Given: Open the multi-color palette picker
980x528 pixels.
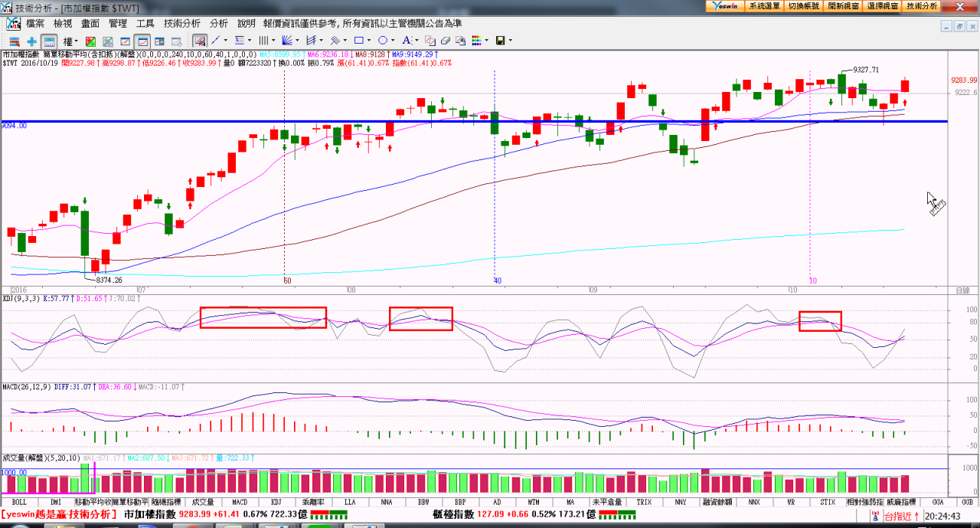Looking at the screenshot, I should tap(476, 41).
